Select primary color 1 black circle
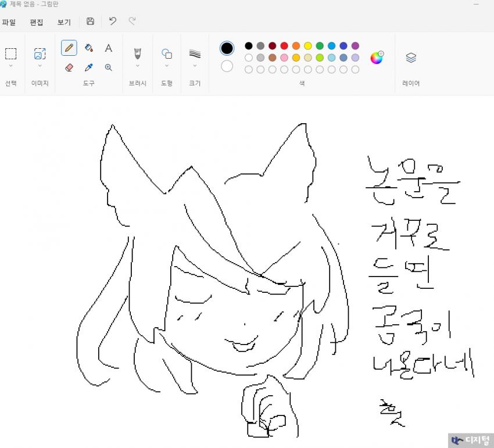The image size is (494, 448). click(227, 48)
